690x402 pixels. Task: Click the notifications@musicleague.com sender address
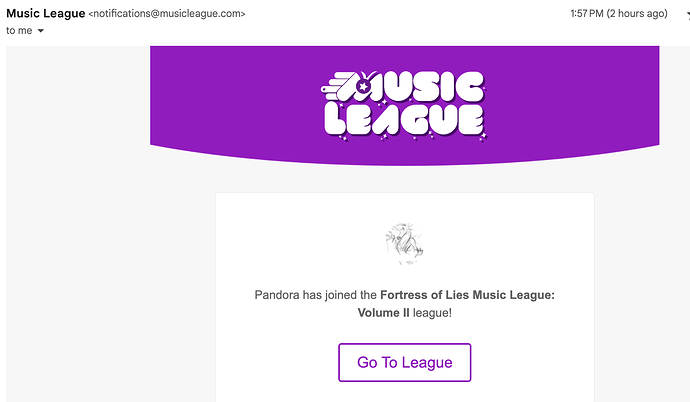tap(167, 14)
